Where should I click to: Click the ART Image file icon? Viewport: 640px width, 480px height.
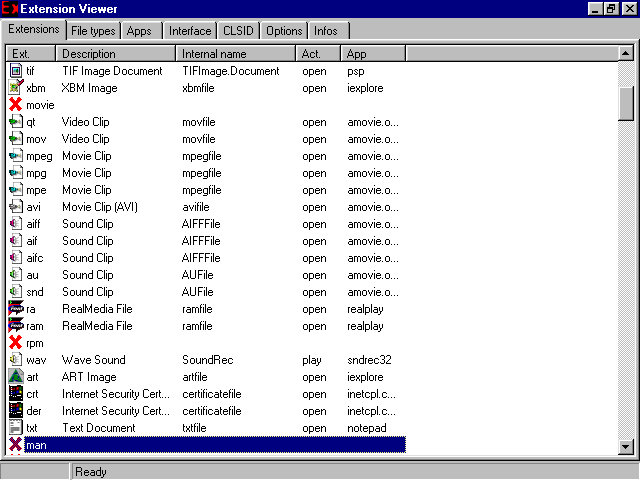pyautogui.click(x=15, y=376)
